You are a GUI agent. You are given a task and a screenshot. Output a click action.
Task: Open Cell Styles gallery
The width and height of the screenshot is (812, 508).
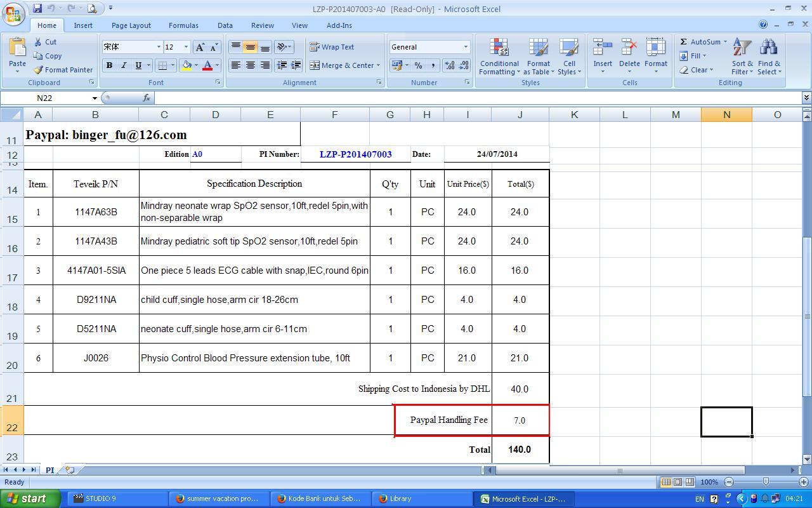pos(569,57)
